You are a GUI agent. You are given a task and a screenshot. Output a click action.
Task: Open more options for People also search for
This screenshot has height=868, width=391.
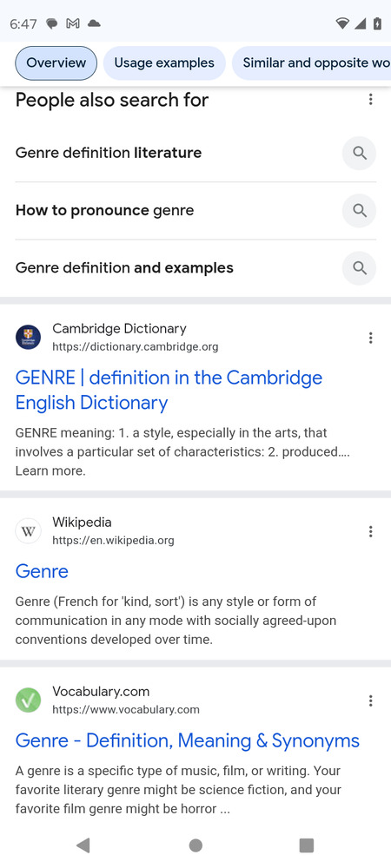(370, 100)
